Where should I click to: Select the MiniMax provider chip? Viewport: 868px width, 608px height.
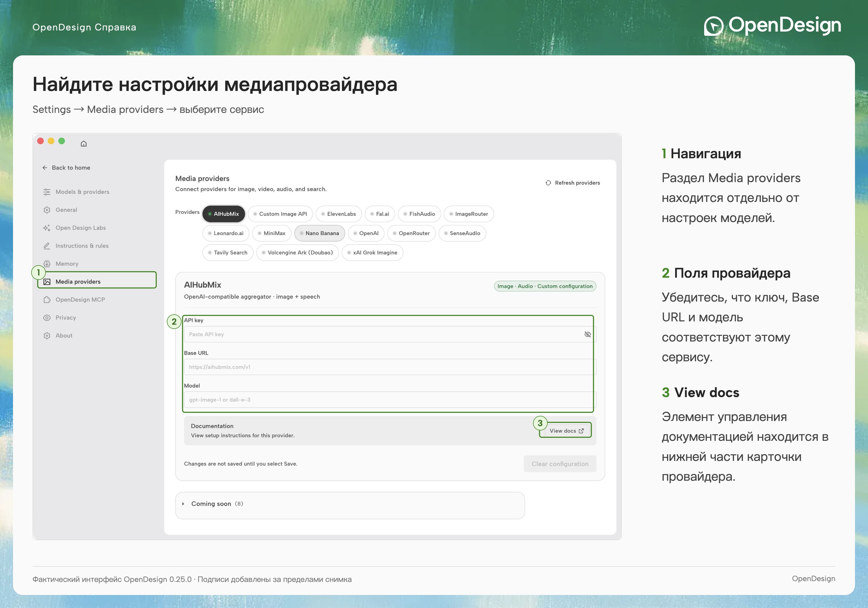(272, 233)
